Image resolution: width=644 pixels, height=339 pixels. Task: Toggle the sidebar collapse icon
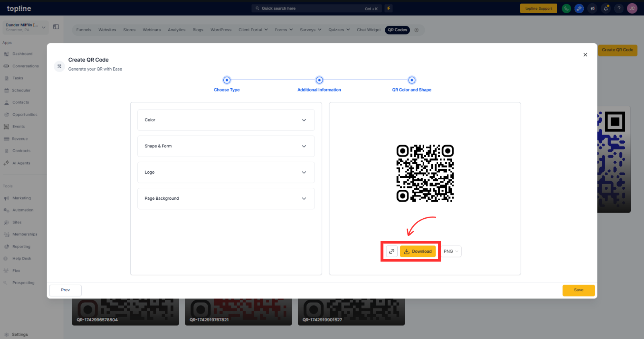56,27
